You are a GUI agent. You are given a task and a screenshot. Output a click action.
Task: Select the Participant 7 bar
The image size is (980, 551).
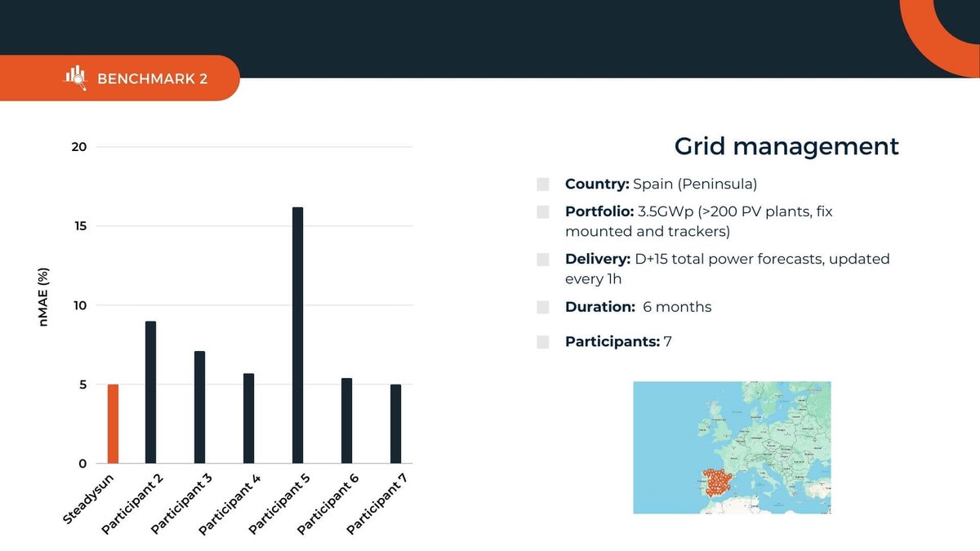click(395, 424)
